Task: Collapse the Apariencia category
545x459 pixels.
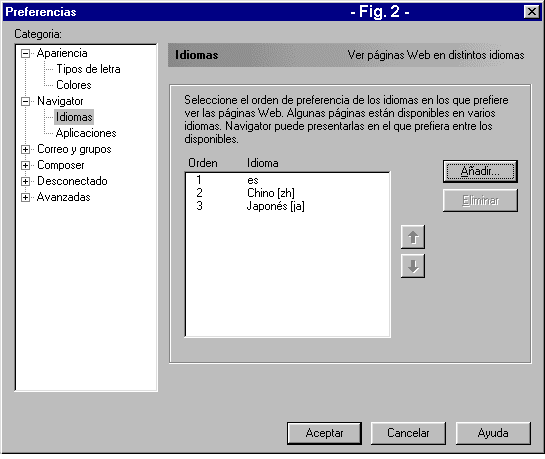Action: [25, 54]
